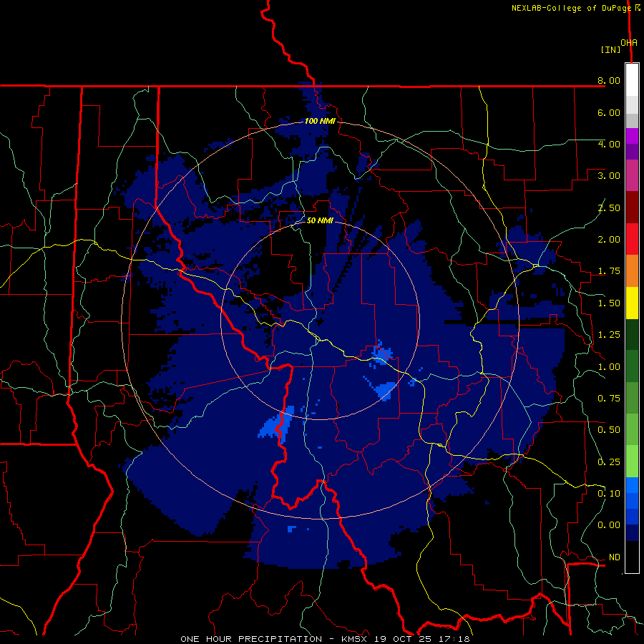
Task: Click the 17:18 timestamp in caption
Action: coord(456,639)
